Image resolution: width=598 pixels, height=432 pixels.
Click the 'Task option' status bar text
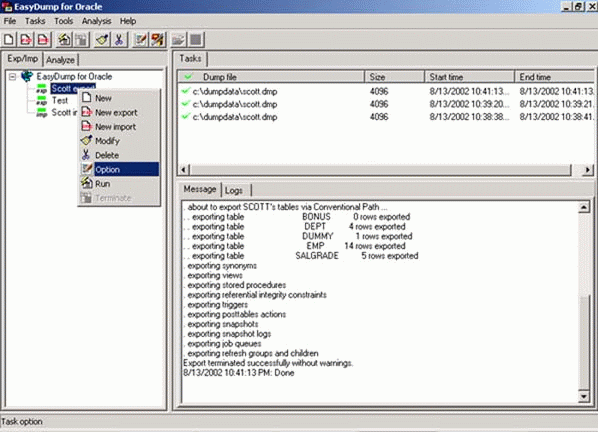click(x=22, y=422)
